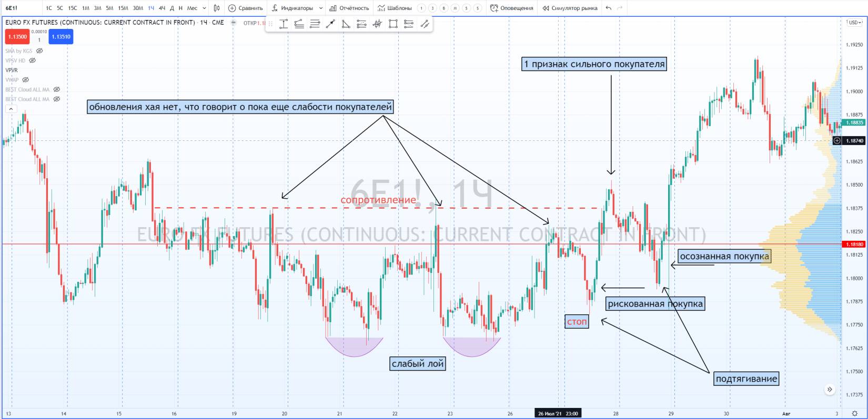Viewport: 868px width, 419px height.
Task: Toggle visibility of the VWAP indicator
Action: tap(25, 80)
